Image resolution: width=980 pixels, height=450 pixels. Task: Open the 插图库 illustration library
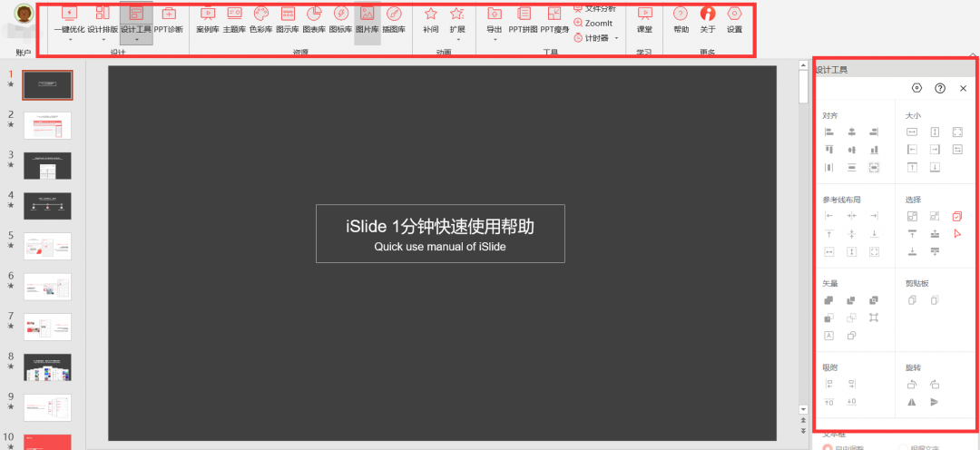393,19
